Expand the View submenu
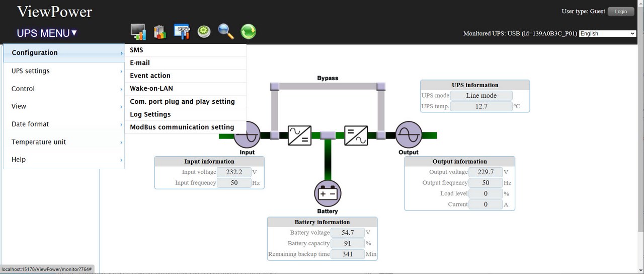The width and height of the screenshot is (644, 274). [64, 106]
